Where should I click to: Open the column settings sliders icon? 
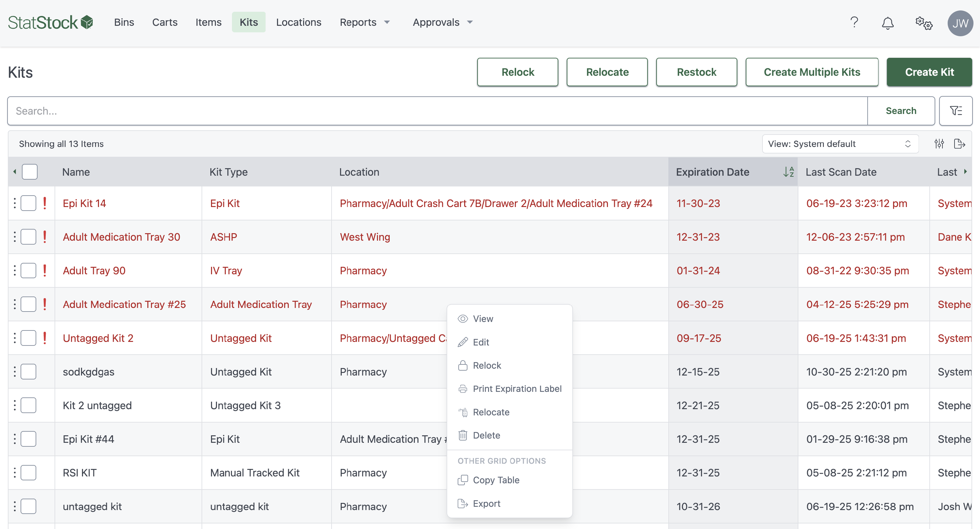pos(939,144)
